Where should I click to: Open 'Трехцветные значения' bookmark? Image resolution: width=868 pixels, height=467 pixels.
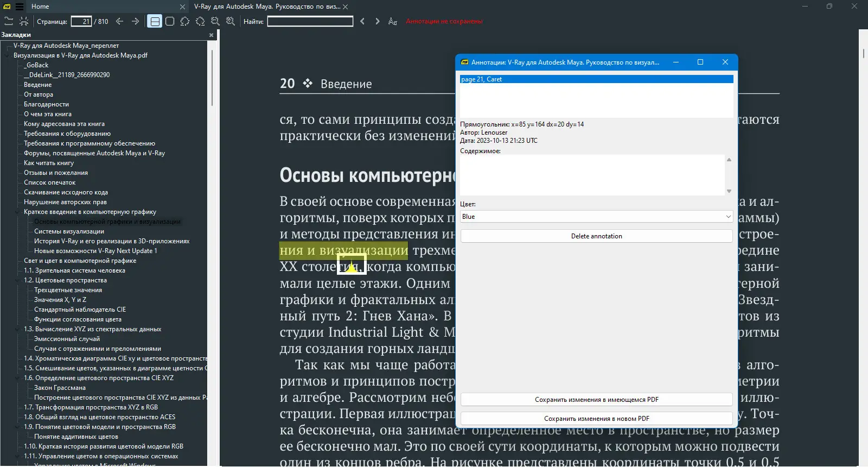(68, 290)
